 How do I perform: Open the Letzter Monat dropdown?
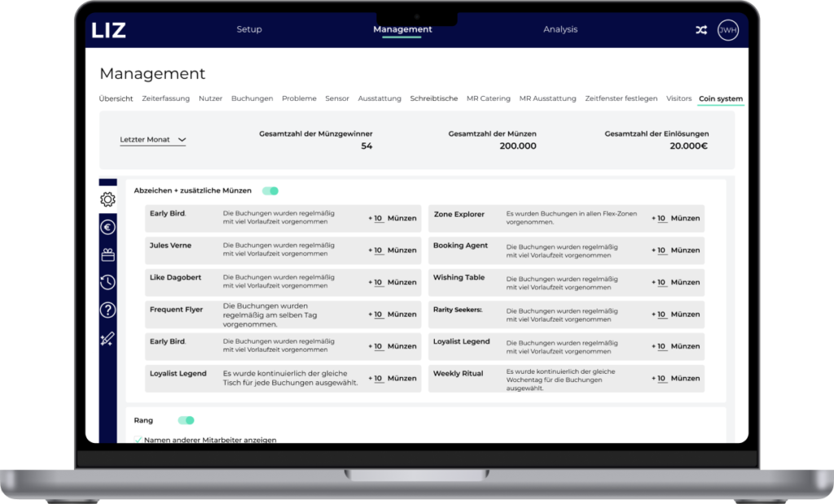point(152,140)
